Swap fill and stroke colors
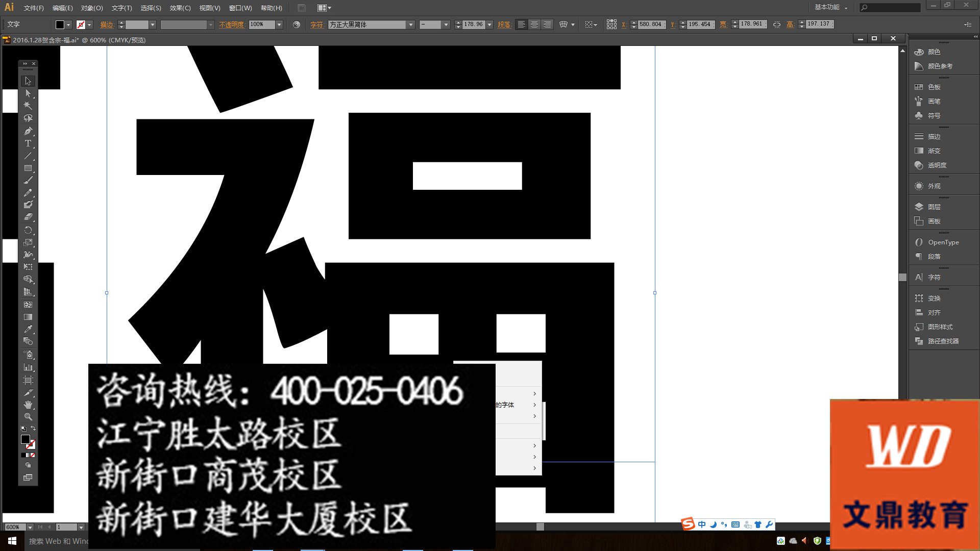The width and height of the screenshot is (980, 551). (33, 429)
